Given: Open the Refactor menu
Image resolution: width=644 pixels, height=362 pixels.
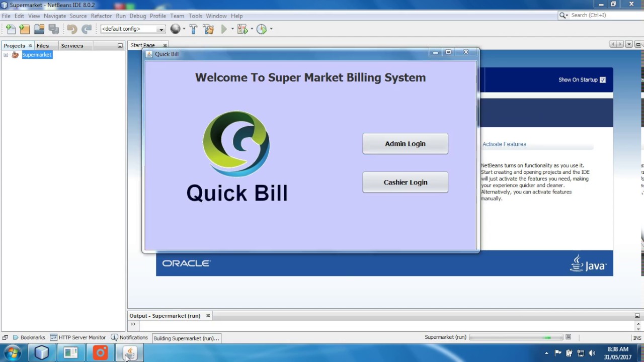Looking at the screenshot, I should click(x=101, y=16).
